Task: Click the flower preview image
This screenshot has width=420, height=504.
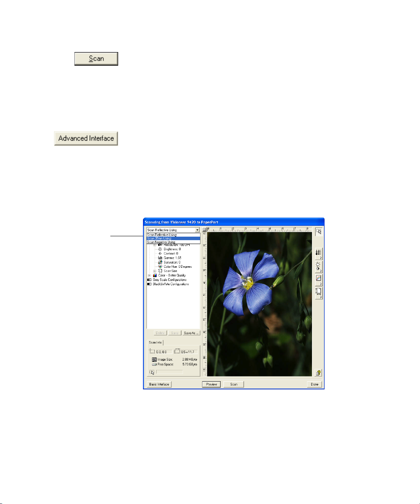Action: (x=260, y=304)
